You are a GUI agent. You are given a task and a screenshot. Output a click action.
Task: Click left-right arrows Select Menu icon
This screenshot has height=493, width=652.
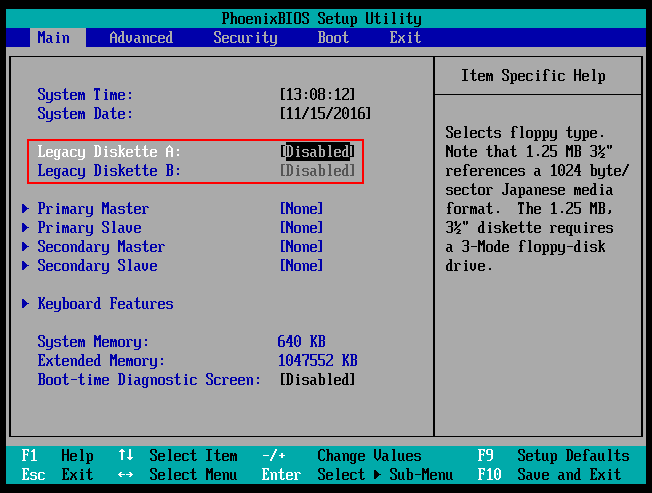(x=126, y=475)
